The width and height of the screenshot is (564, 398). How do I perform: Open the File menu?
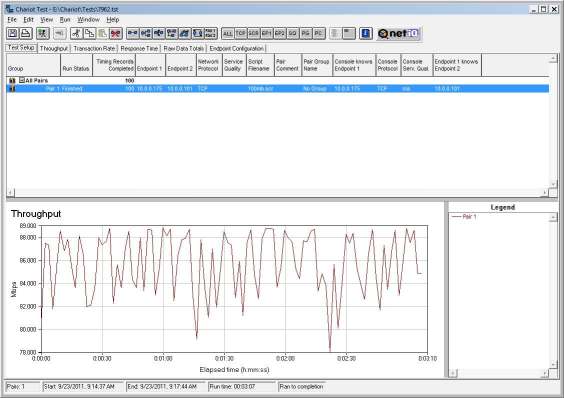(12, 19)
